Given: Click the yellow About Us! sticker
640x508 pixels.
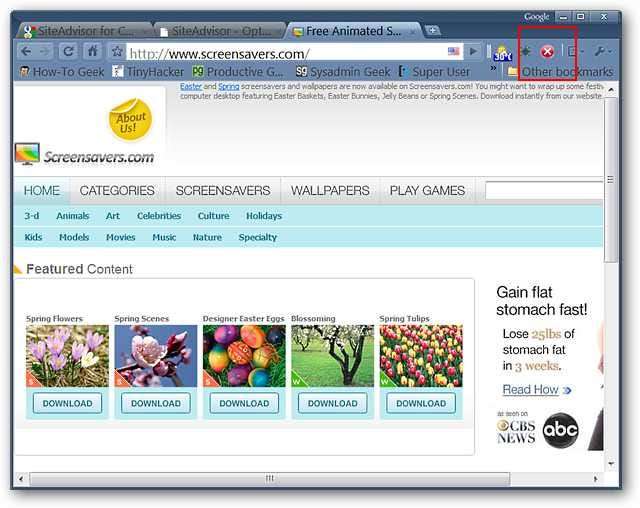Looking at the screenshot, I should 130,120.
